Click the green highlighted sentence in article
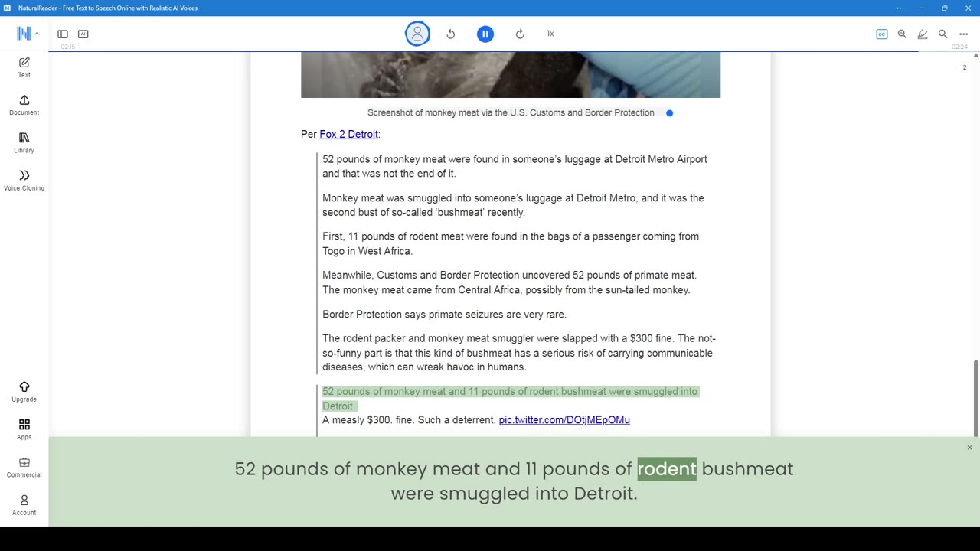The height and width of the screenshot is (551, 980). pyautogui.click(x=510, y=399)
